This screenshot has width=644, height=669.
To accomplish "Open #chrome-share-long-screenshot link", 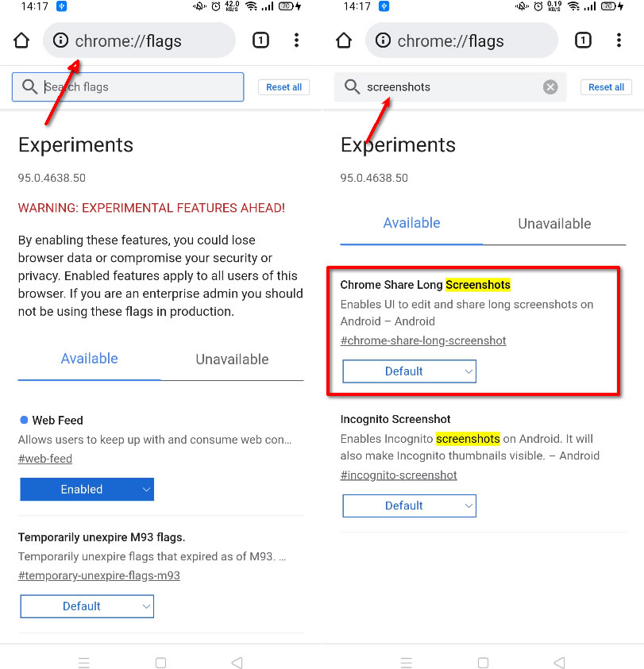I will (423, 340).
